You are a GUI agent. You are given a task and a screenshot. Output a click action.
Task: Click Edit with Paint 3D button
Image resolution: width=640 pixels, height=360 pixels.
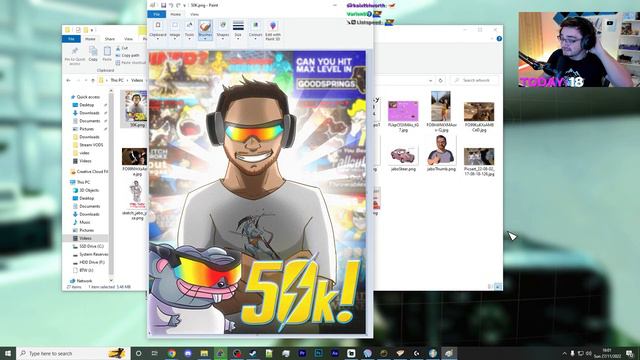[273, 30]
